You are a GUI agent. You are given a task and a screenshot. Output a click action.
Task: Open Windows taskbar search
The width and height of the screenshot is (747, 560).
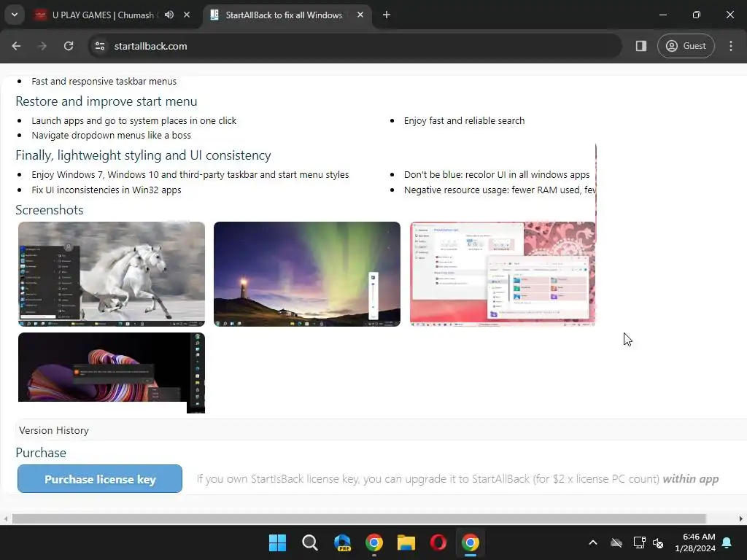tap(309, 542)
